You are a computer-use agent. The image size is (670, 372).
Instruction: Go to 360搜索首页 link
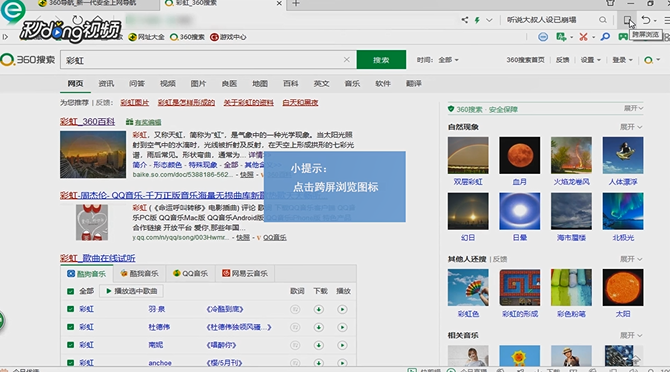tap(526, 60)
